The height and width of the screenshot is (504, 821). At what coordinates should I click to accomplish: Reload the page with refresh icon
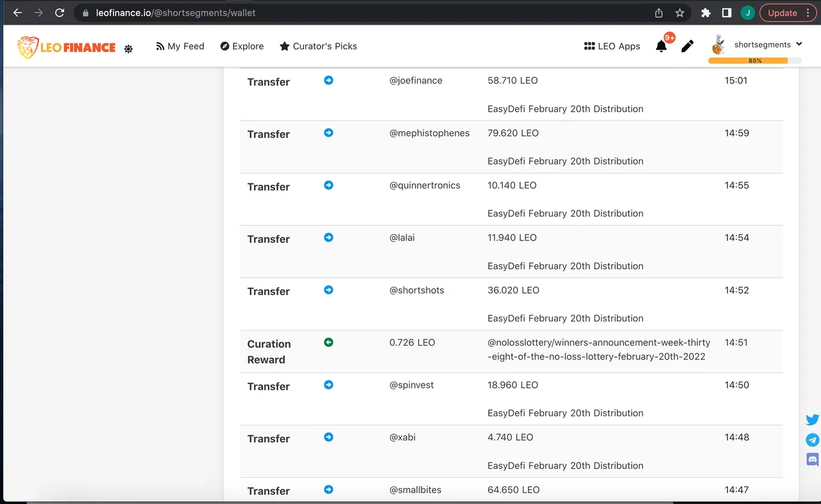pyautogui.click(x=60, y=13)
